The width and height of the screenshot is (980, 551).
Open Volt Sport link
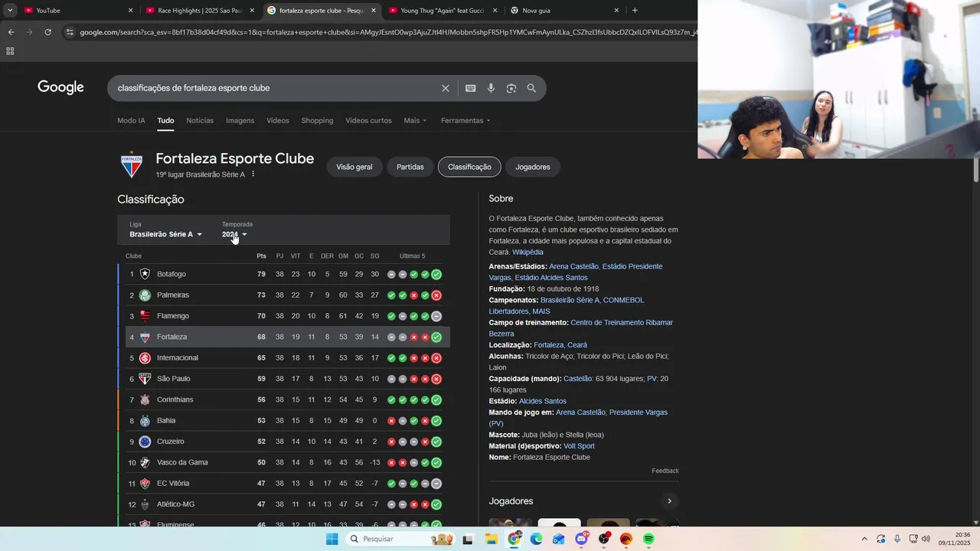[579, 446]
